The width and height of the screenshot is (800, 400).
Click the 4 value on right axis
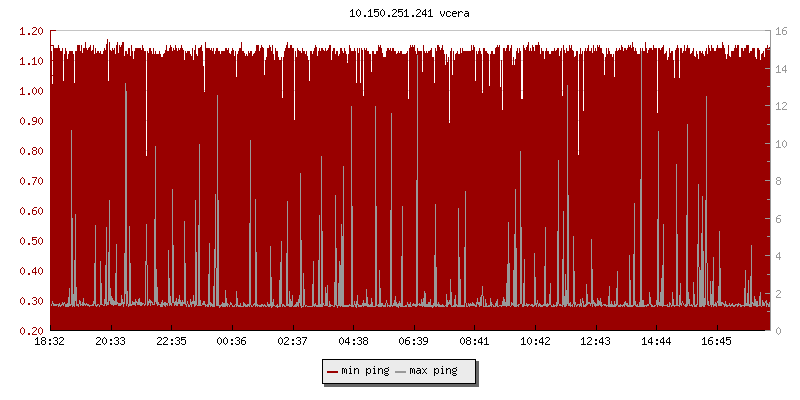pos(780,256)
